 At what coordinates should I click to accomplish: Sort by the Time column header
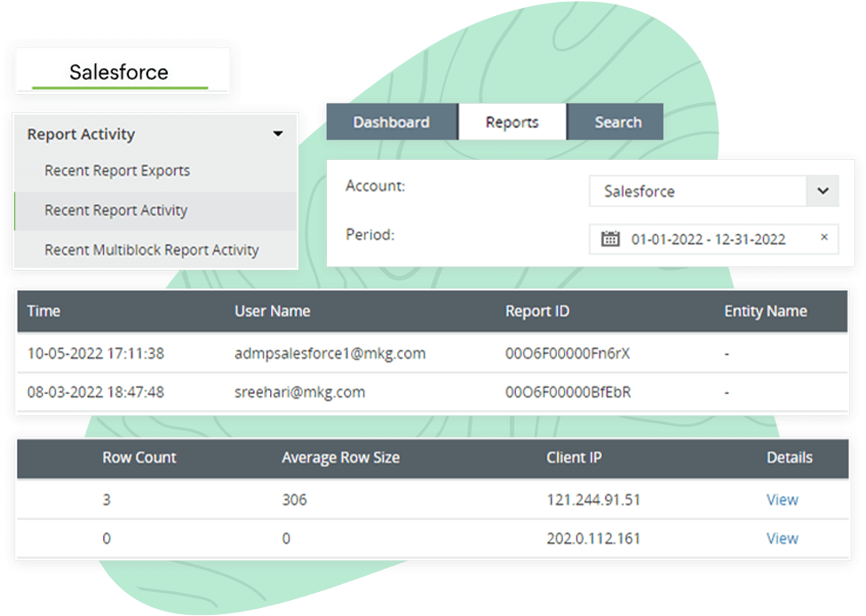[x=44, y=311]
